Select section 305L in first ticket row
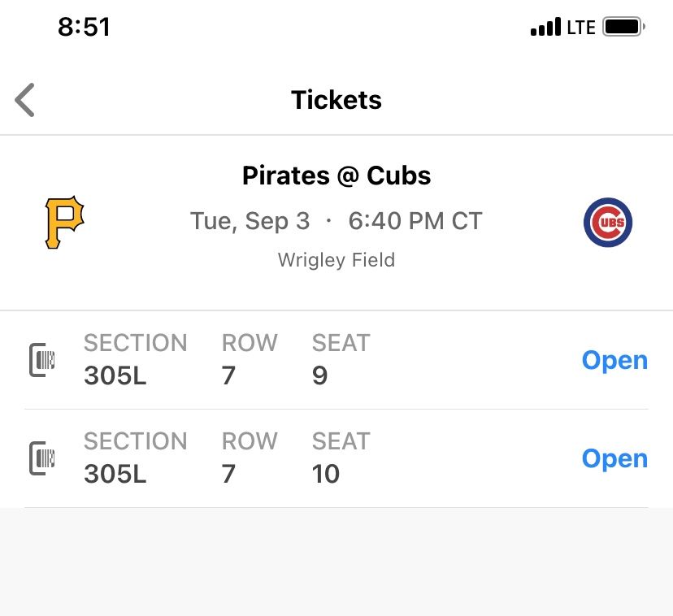The height and width of the screenshot is (616, 673). 115,375
